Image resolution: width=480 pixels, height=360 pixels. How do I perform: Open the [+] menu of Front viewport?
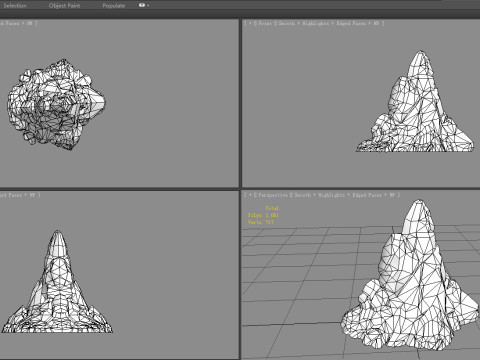click(249, 23)
